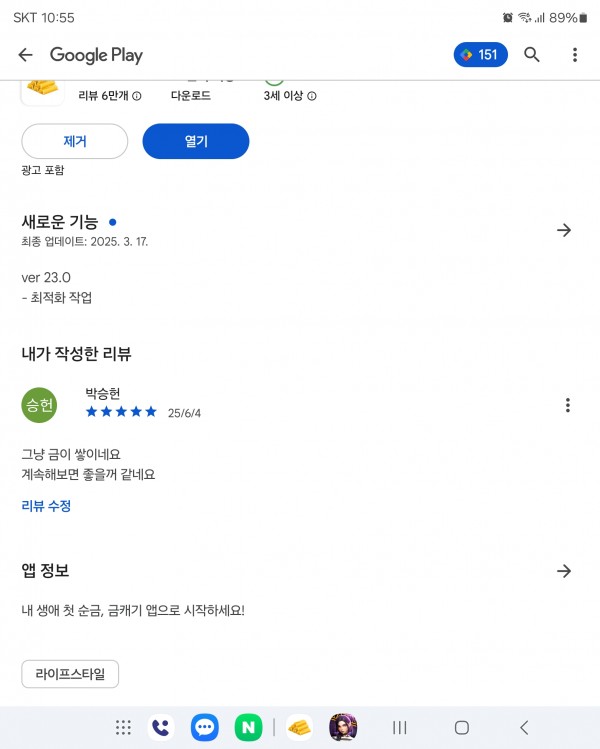
Task: Tap the 제거 uninstall button
Action: [x=75, y=141]
